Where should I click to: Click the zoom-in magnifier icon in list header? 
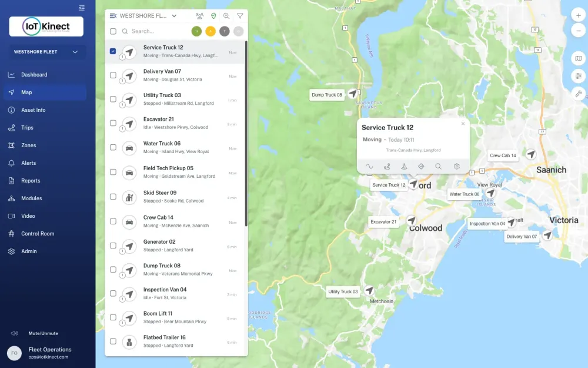tap(226, 16)
